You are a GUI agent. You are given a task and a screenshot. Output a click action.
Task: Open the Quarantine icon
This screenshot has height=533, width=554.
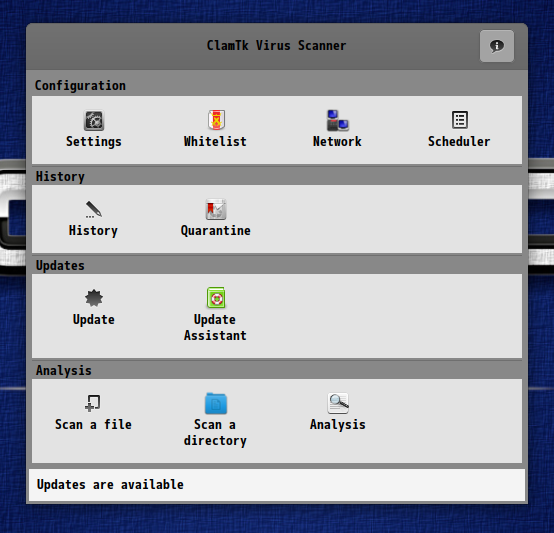point(216,209)
